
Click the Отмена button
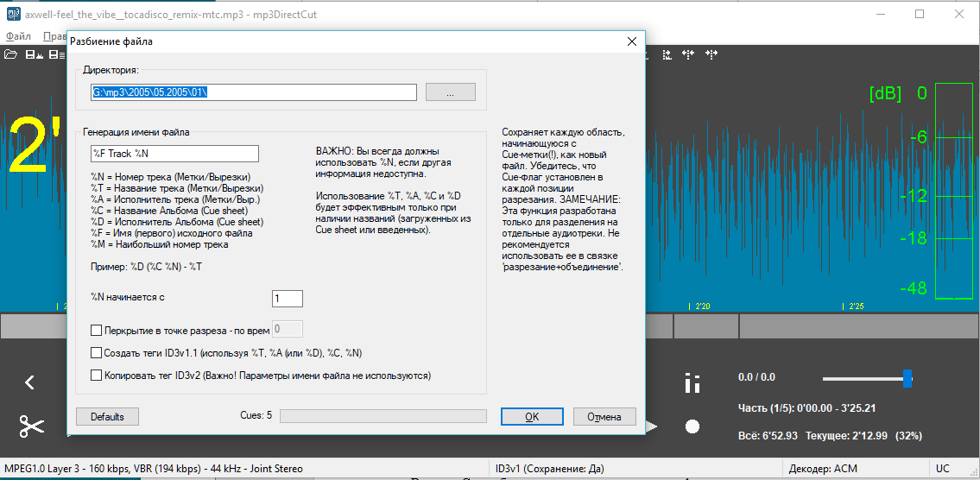(604, 417)
